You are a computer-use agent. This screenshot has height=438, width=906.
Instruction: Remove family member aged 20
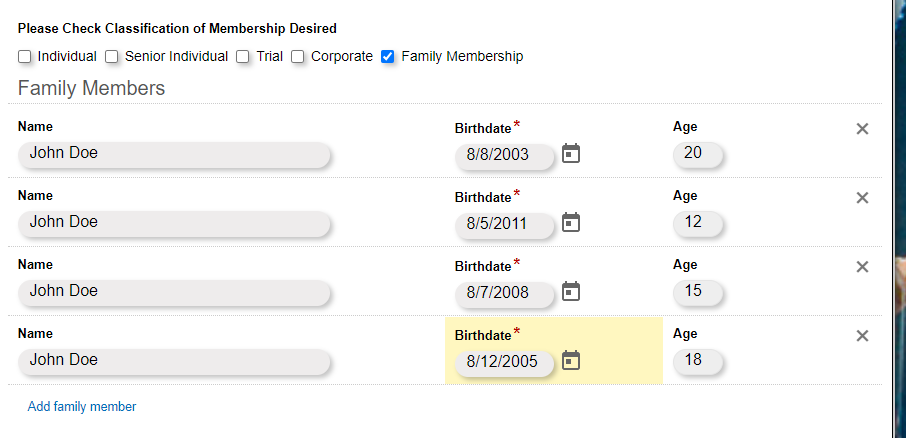click(863, 129)
